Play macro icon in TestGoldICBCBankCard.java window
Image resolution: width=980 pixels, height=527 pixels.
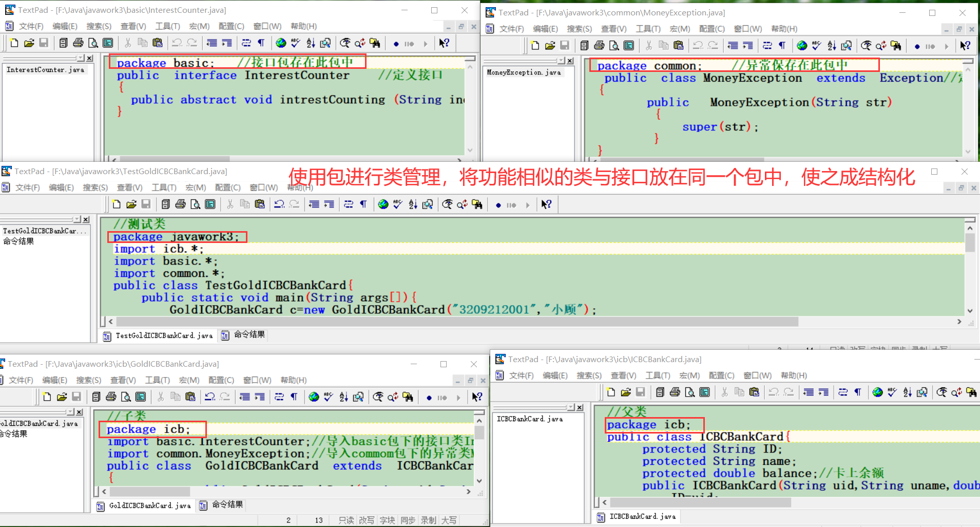click(527, 205)
